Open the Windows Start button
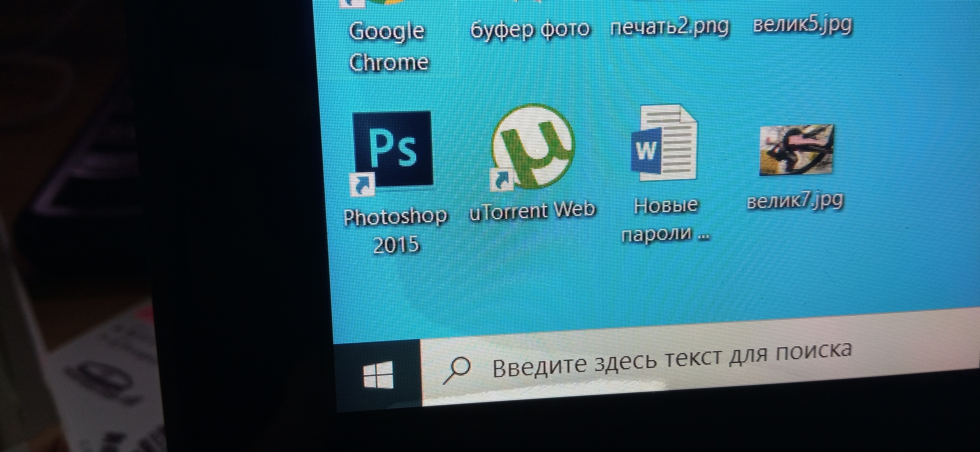This screenshot has width=980, height=452. pyautogui.click(x=378, y=375)
